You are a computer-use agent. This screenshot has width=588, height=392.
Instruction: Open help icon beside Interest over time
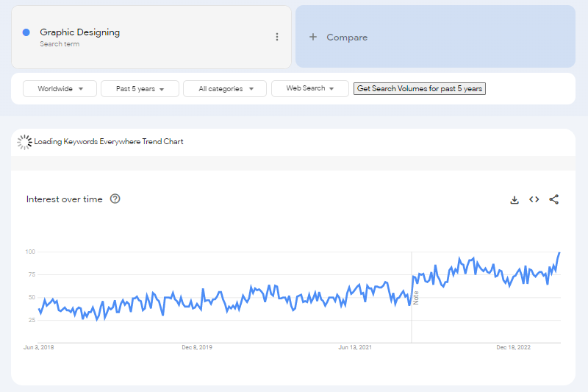point(115,199)
